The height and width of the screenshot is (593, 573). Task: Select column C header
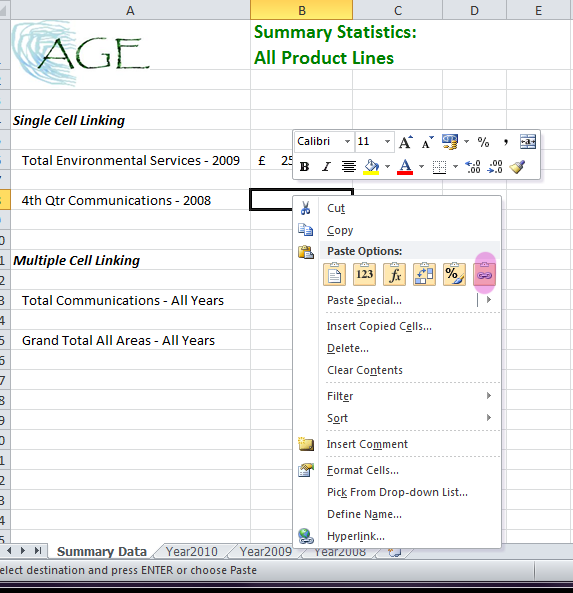click(x=398, y=10)
